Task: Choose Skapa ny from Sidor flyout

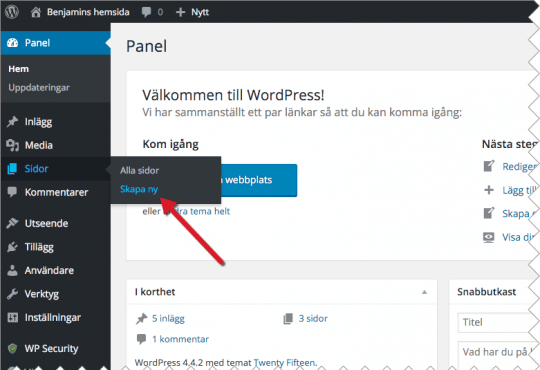Action: [x=139, y=189]
